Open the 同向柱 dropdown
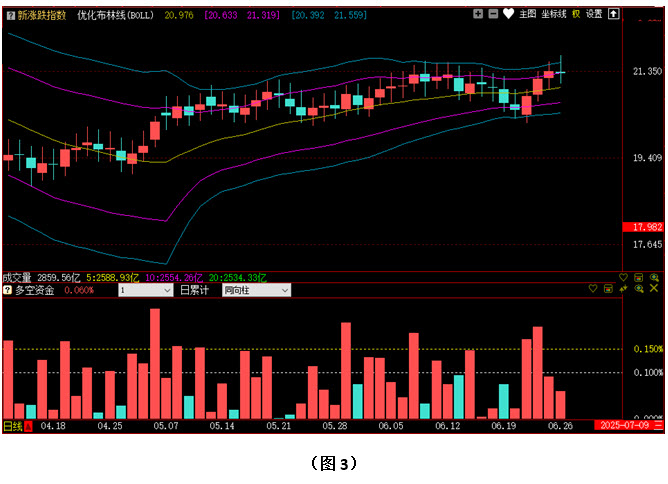The width and height of the screenshot is (668, 484). (256, 290)
